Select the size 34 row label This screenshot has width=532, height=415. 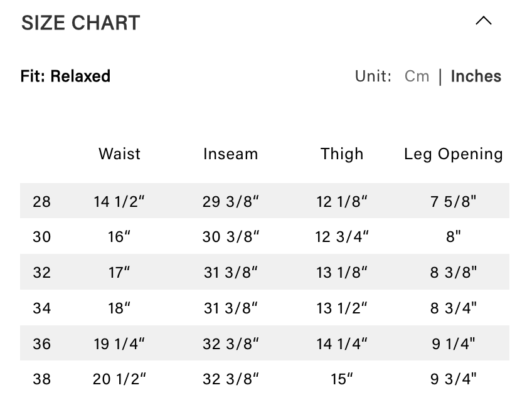point(41,308)
